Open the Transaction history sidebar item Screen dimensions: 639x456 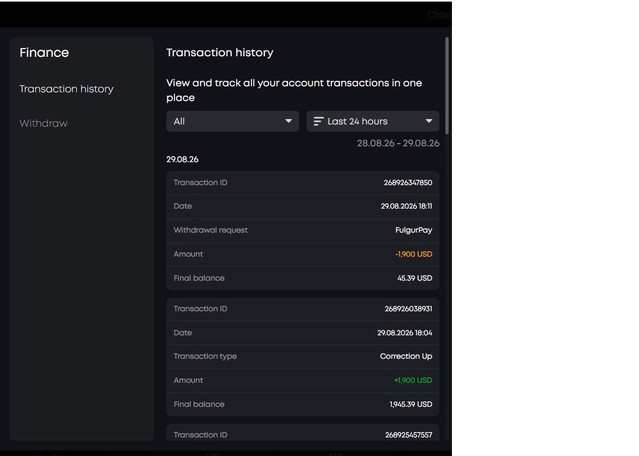coord(66,89)
